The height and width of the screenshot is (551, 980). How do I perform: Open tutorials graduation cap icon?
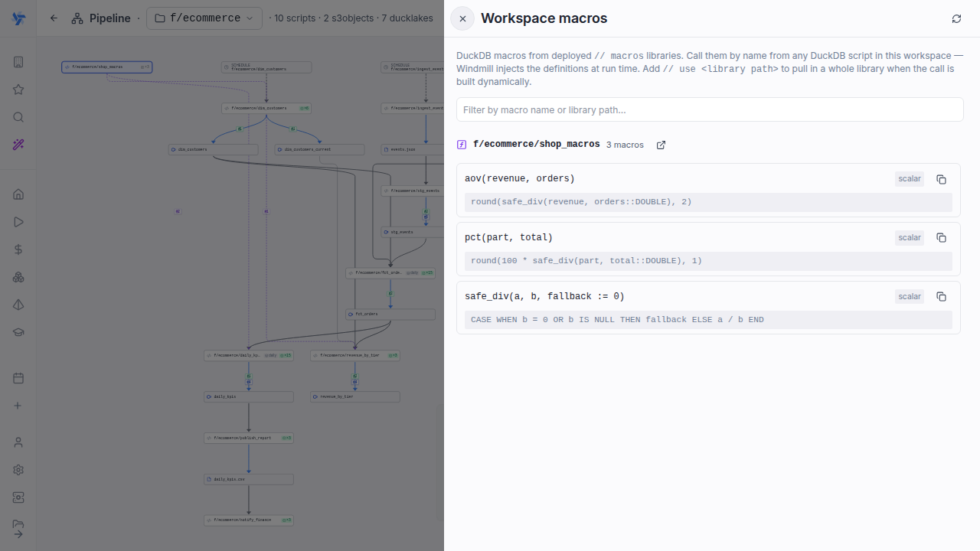point(18,332)
